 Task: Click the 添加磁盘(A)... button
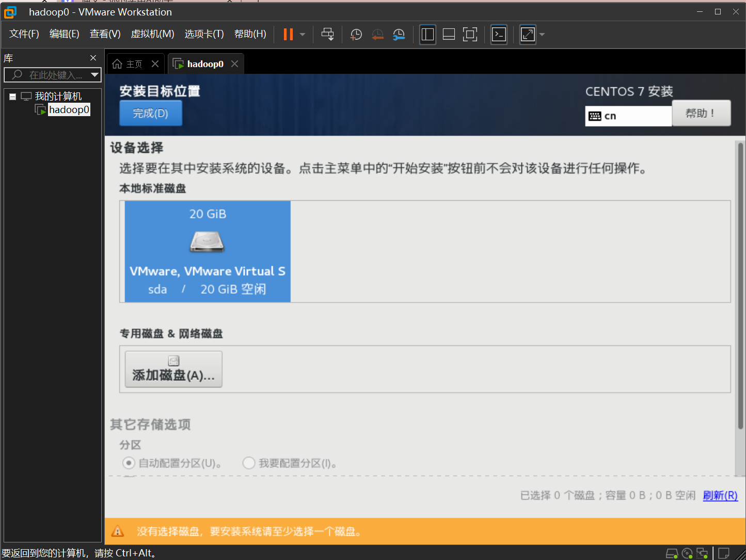click(x=173, y=369)
